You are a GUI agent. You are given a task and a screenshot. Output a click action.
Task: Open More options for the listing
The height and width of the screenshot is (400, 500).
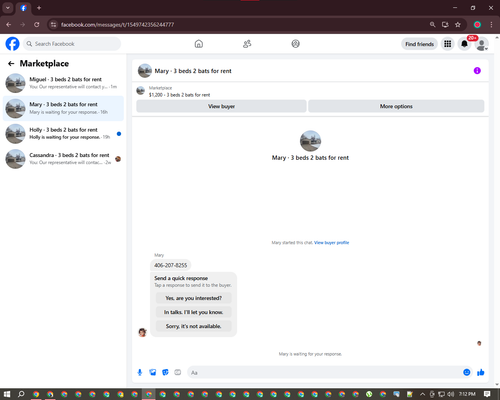coord(396,106)
